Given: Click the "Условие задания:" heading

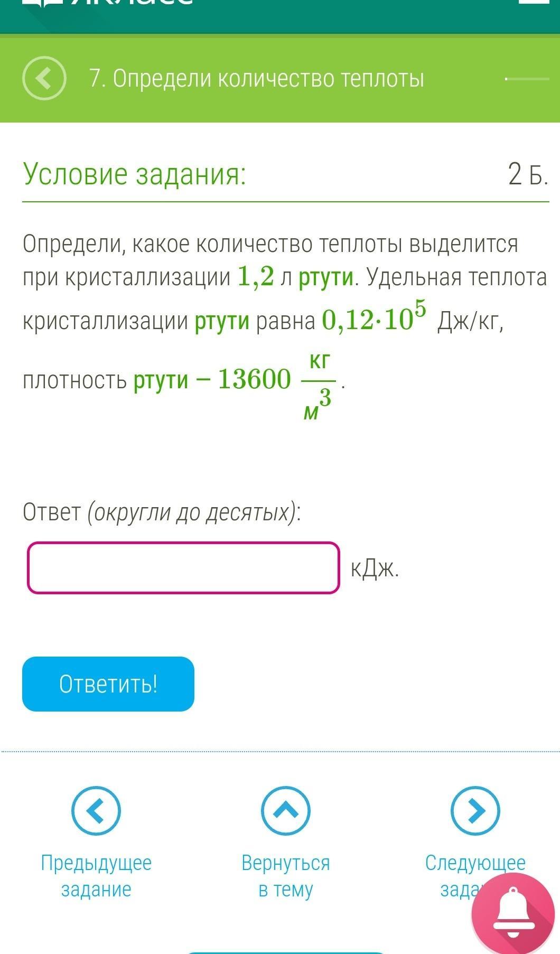Looking at the screenshot, I should coord(135,174).
